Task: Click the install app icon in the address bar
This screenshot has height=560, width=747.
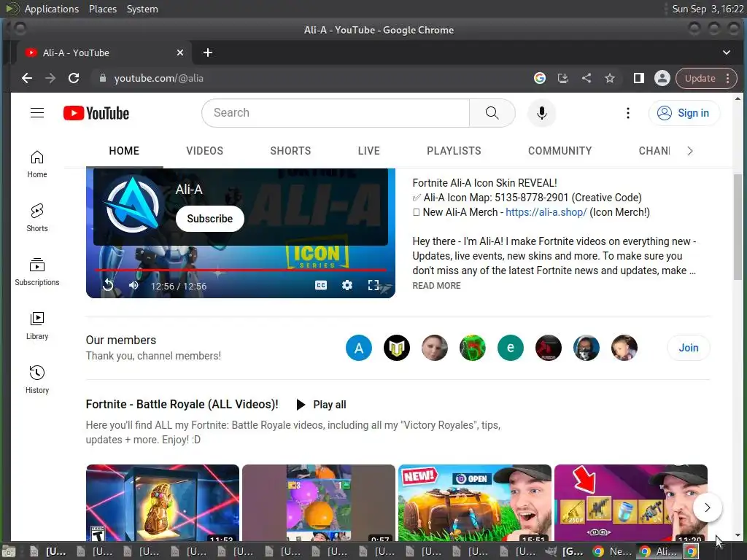Action: coord(563,78)
